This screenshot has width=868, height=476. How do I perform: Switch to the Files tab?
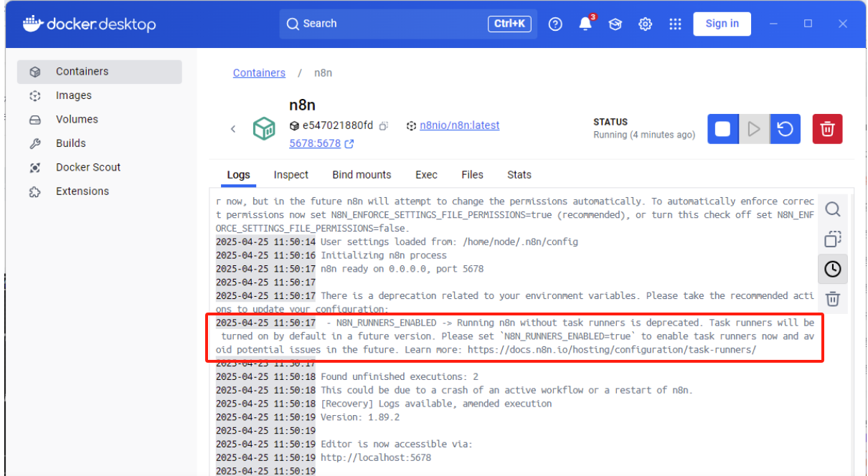(x=472, y=175)
